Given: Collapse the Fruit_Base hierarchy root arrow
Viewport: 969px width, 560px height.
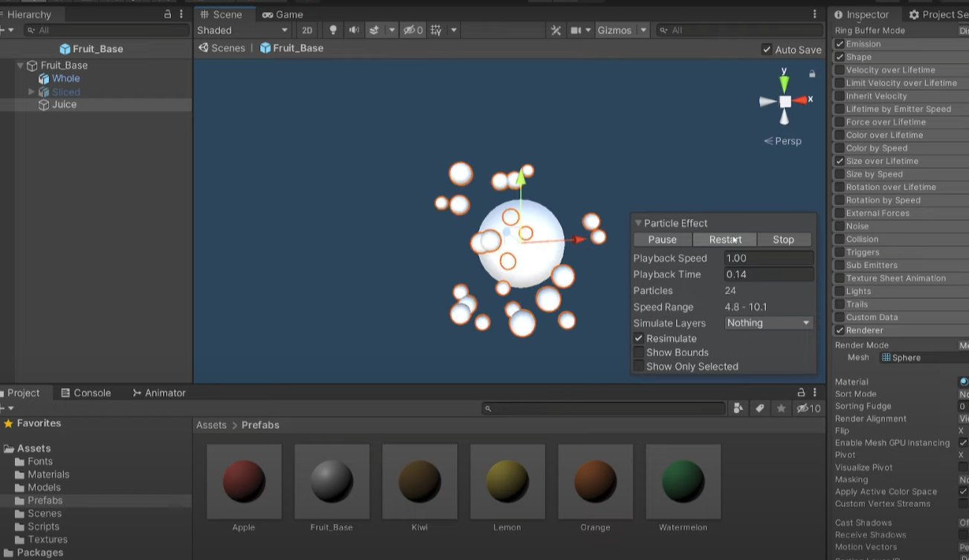Looking at the screenshot, I should coord(20,65).
